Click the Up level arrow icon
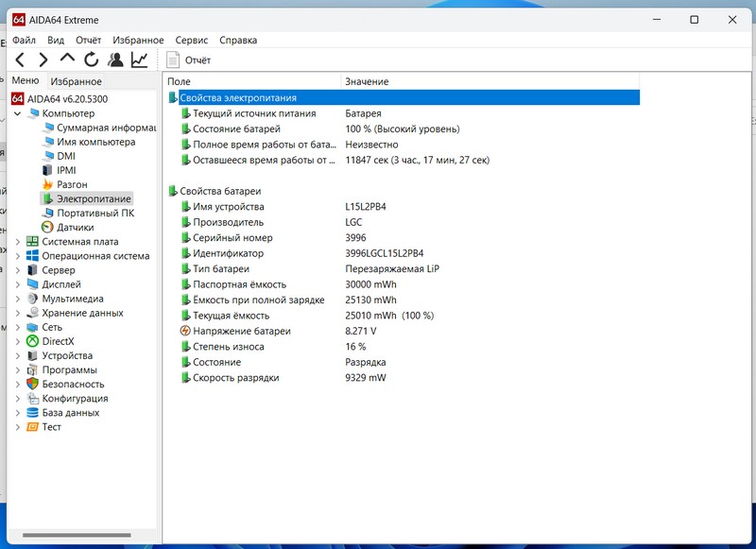The image size is (756, 549). pos(67,60)
